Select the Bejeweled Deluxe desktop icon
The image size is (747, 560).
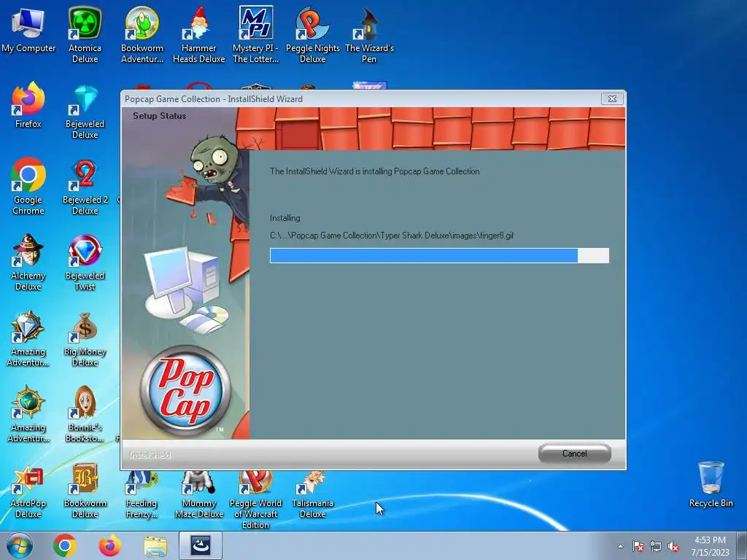point(85,111)
